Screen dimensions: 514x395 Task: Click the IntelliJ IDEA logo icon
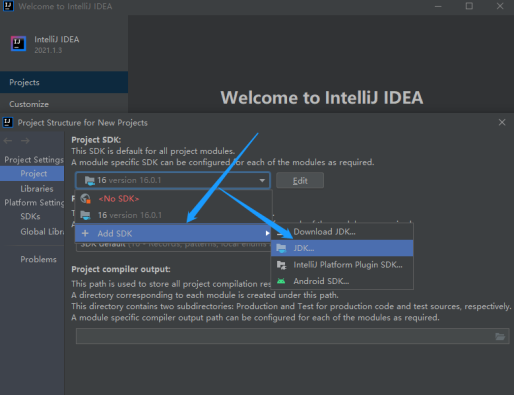pos(18,44)
